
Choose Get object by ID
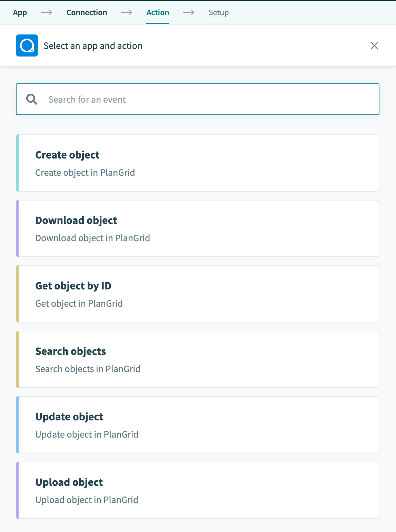coord(198,294)
